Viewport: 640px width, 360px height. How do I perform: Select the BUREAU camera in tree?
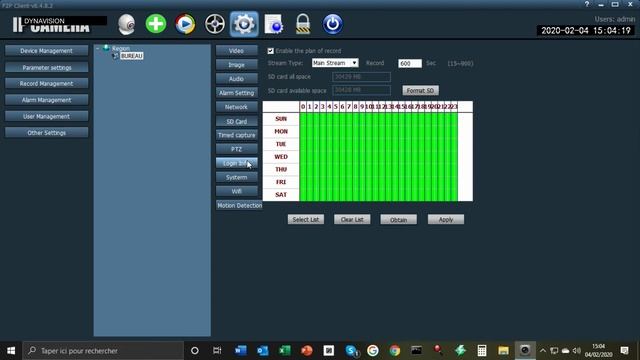pos(131,56)
